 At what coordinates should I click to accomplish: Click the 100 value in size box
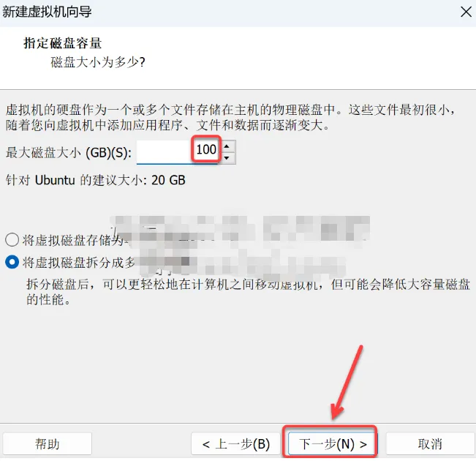click(206, 149)
